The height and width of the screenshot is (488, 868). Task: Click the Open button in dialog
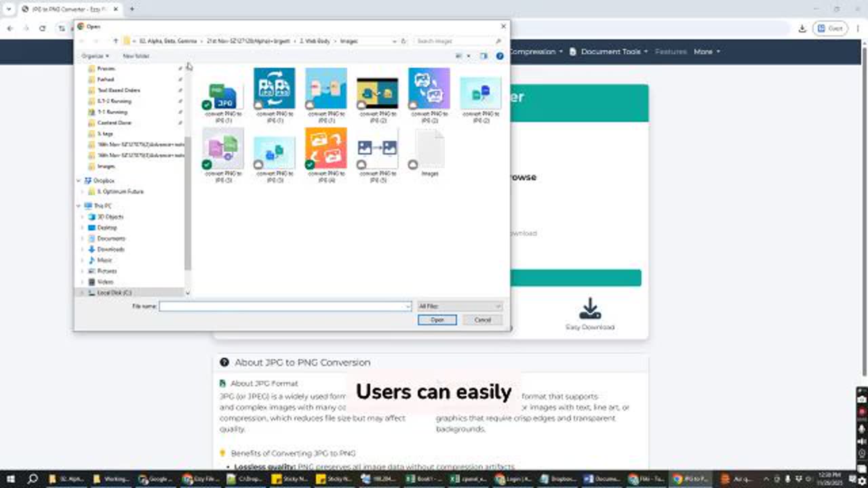(x=437, y=320)
